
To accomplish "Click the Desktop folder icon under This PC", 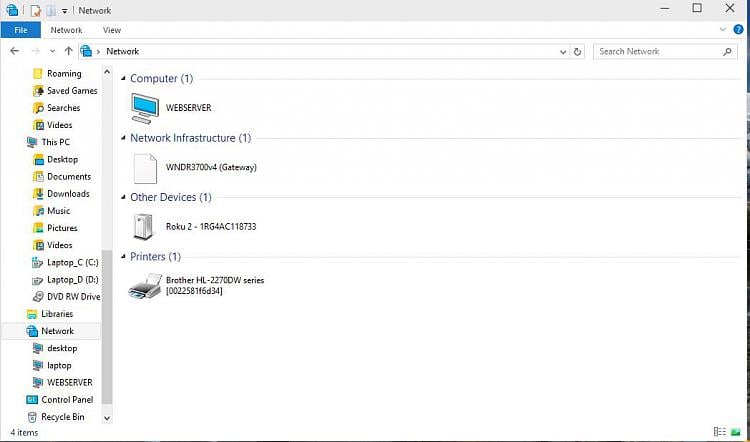I will tap(38, 159).
